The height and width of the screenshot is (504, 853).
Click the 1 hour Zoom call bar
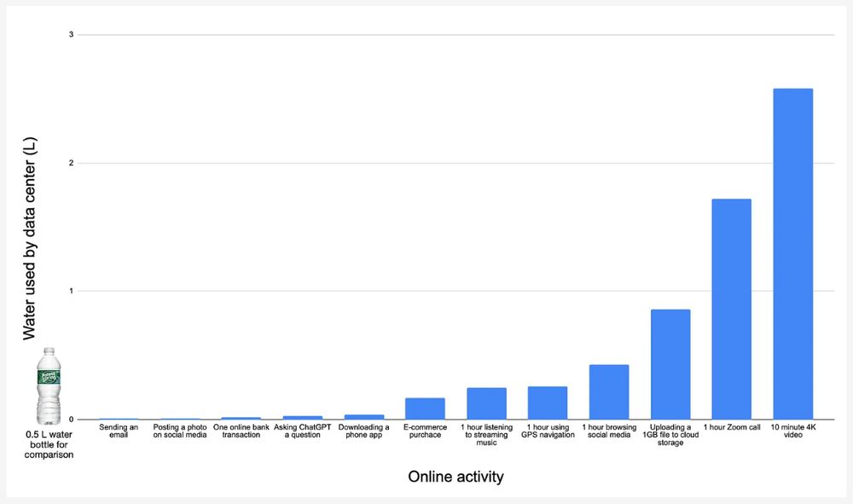[x=732, y=310]
